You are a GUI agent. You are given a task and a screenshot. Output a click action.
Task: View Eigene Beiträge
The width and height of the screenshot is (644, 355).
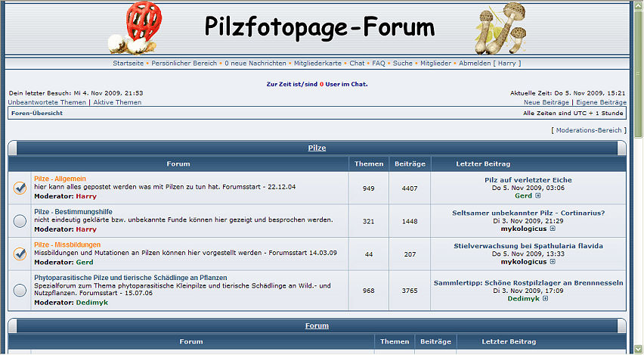tap(601, 102)
